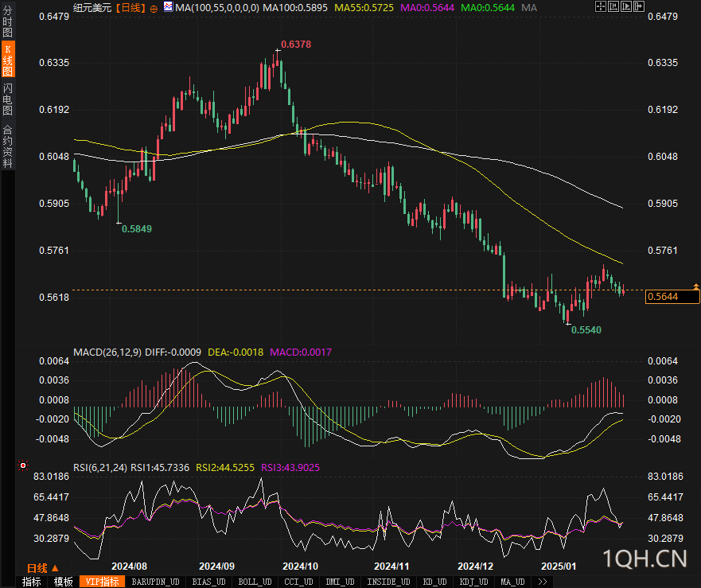Open the VIP指标 tab
This screenshot has height=588, width=701.
click(103, 582)
